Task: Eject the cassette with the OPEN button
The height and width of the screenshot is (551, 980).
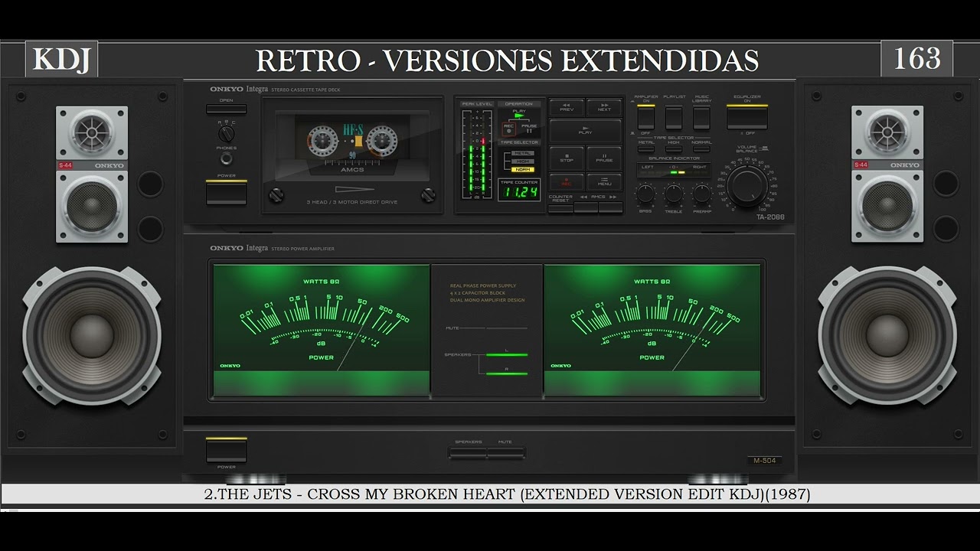Action: [226, 109]
